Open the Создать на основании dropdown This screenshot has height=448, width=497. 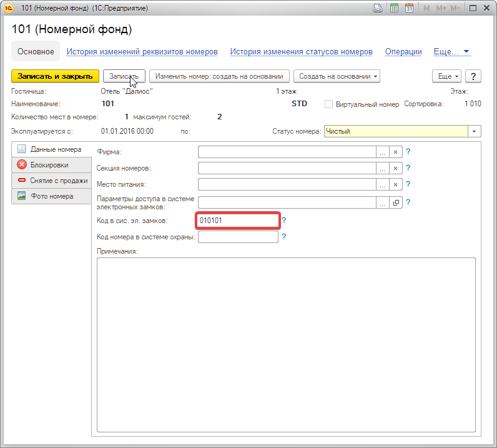coord(337,76)
